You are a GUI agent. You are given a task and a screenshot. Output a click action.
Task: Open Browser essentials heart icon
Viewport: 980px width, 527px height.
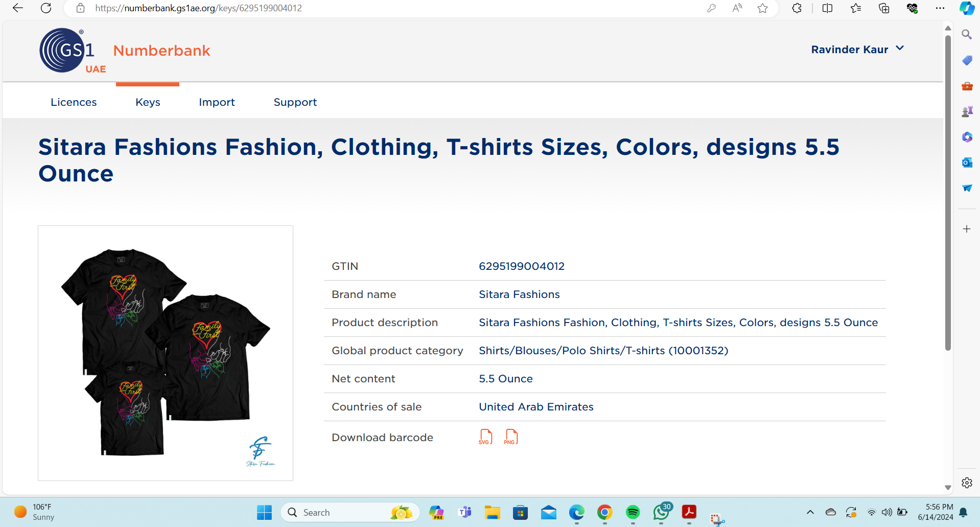tap(912, 8)
